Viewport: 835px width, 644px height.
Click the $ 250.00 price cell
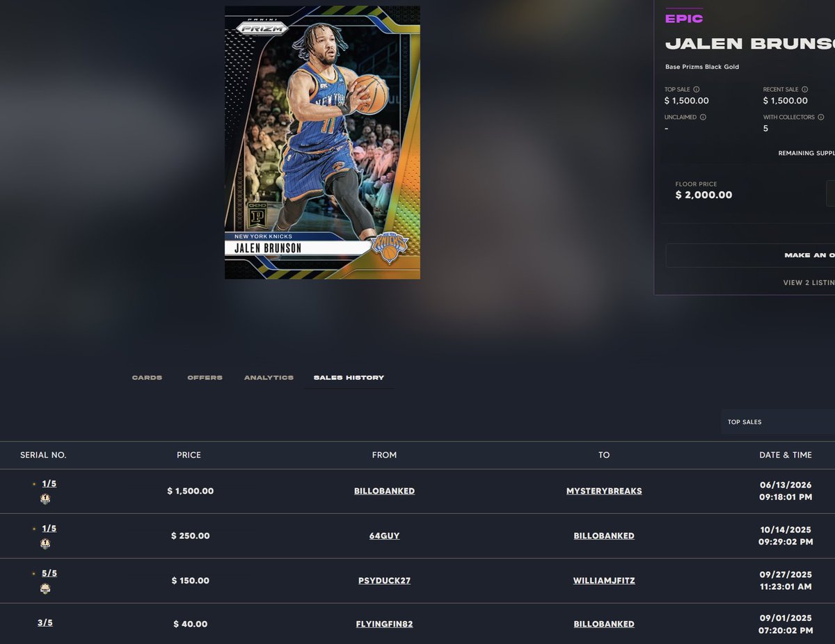(191, 536)
